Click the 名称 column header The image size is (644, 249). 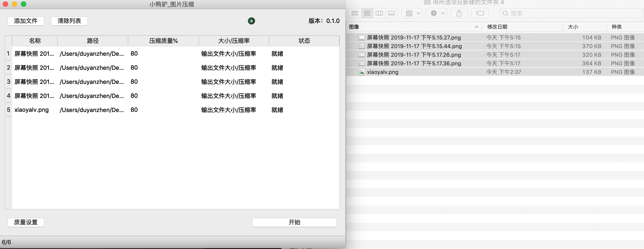point(35,41)
